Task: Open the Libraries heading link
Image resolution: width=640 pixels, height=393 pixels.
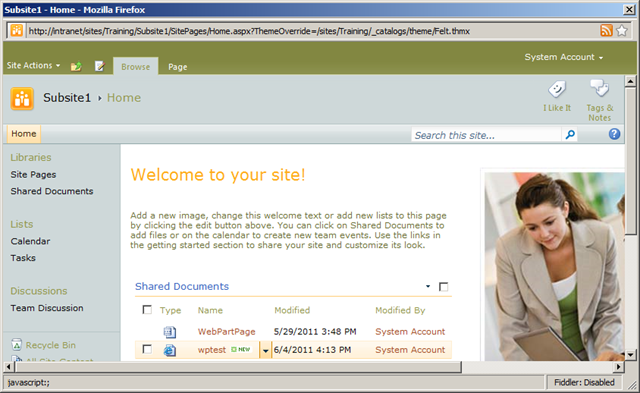Action: 31,158
